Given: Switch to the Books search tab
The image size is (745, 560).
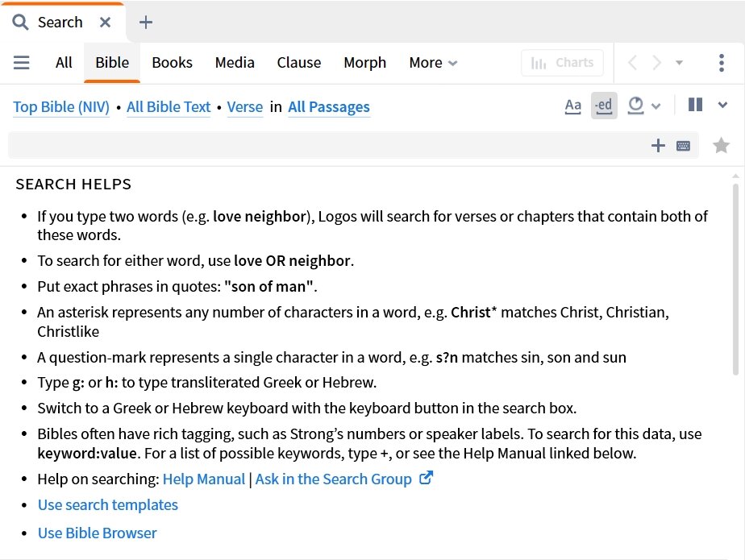Looking at the screenshot, I should [172, 63].
